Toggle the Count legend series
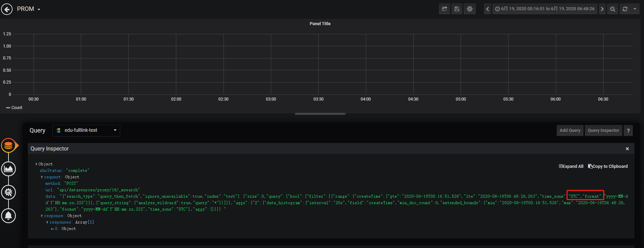Screen dimensions: 644x248 click(x=17, y=108)
